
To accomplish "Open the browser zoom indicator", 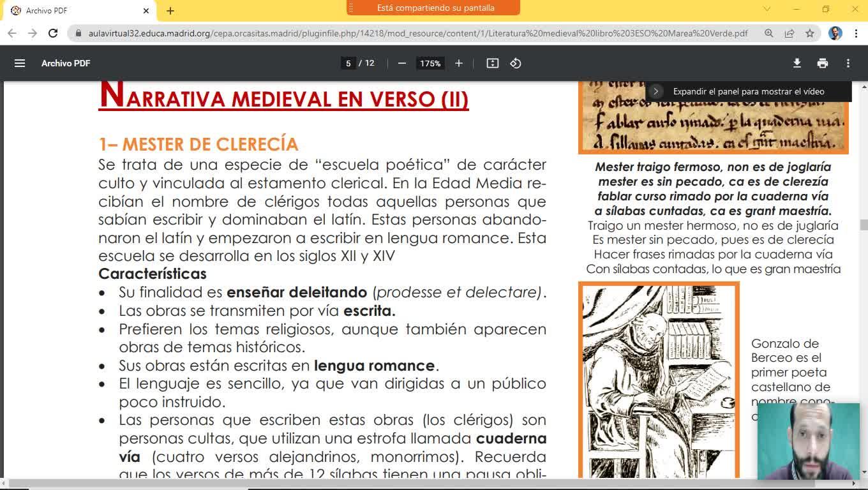I will coord(768,33).
